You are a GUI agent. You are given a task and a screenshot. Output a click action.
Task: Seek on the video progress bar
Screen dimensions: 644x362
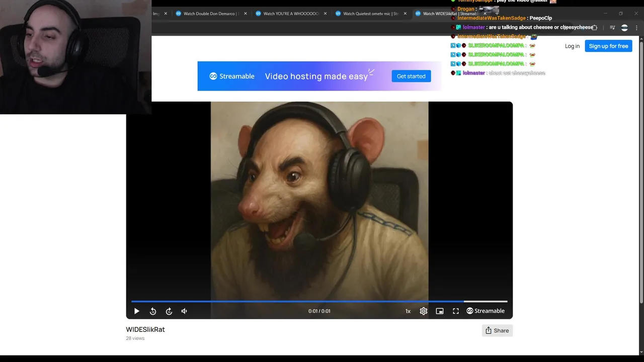click(319, 302)
